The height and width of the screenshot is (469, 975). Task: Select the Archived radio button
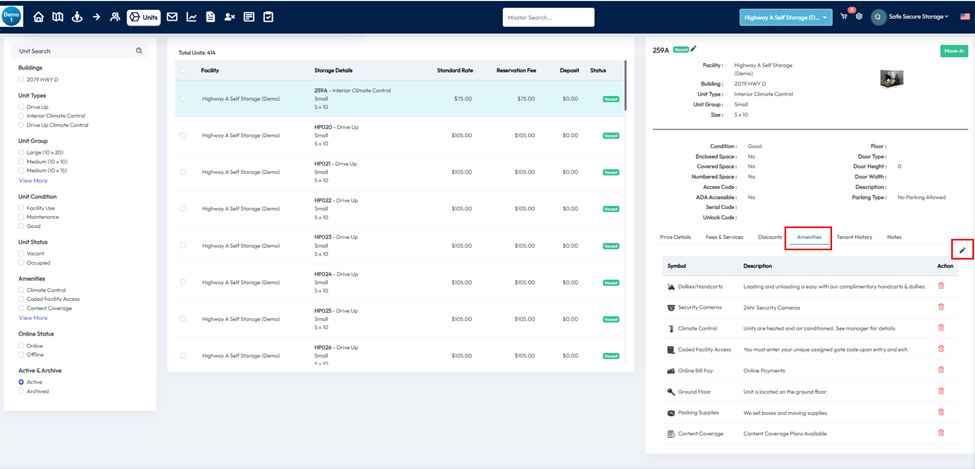[x=22, y=391]
